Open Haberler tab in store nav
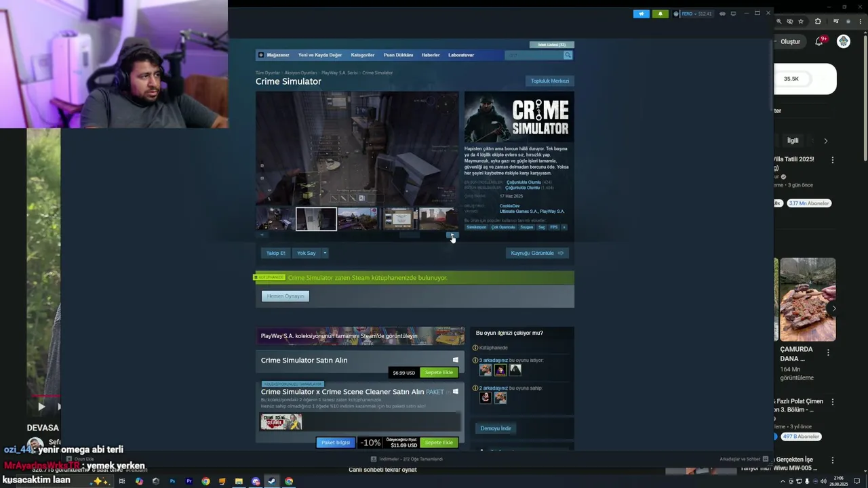 [x=431, y=55]
